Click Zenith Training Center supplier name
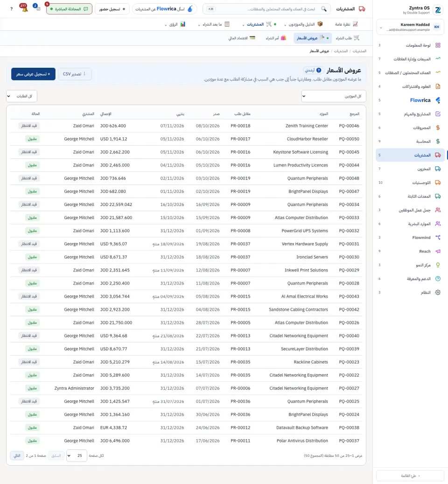 tap(307, 126)
